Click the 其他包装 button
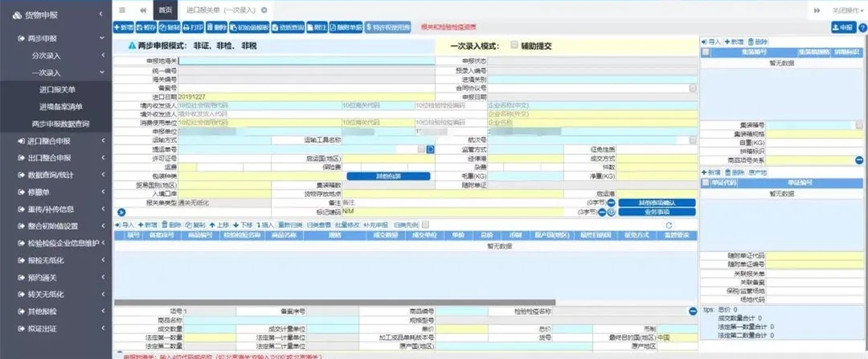The image size is (868, 359). [x=388, y=175]
